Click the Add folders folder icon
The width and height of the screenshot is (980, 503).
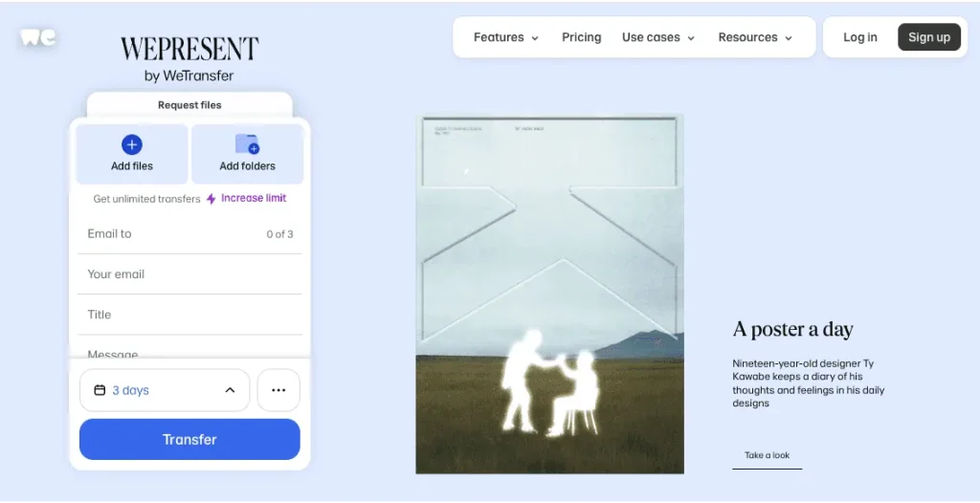tap(247, 144)
